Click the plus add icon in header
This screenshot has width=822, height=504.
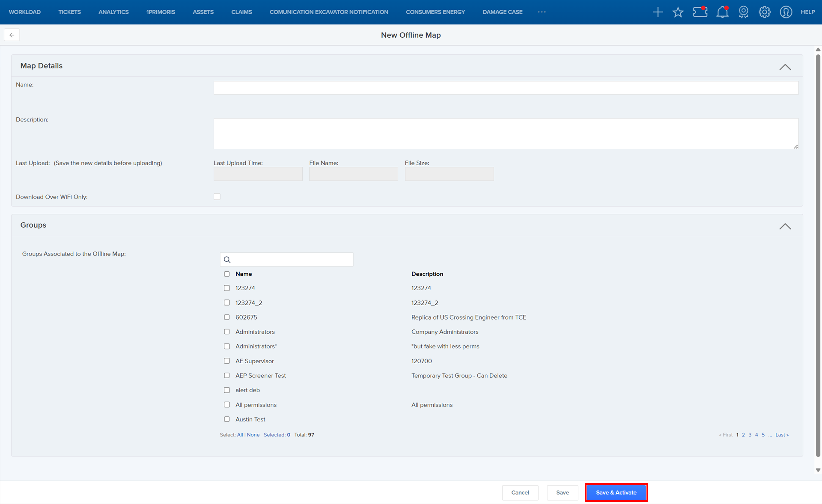pos(658,12)
